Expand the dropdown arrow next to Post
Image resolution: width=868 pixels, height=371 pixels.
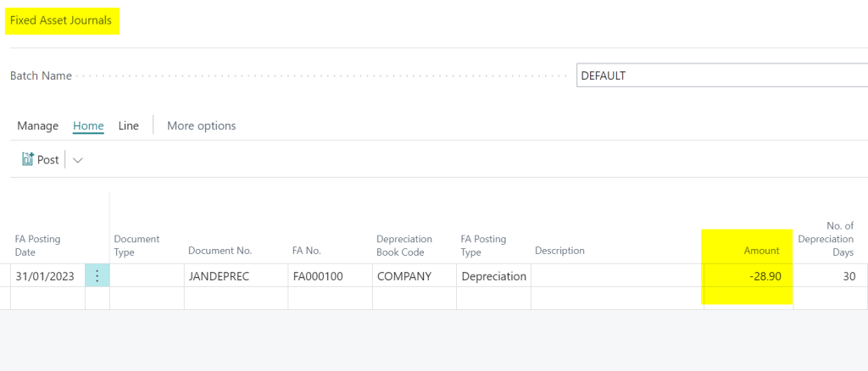click(78, 160)
